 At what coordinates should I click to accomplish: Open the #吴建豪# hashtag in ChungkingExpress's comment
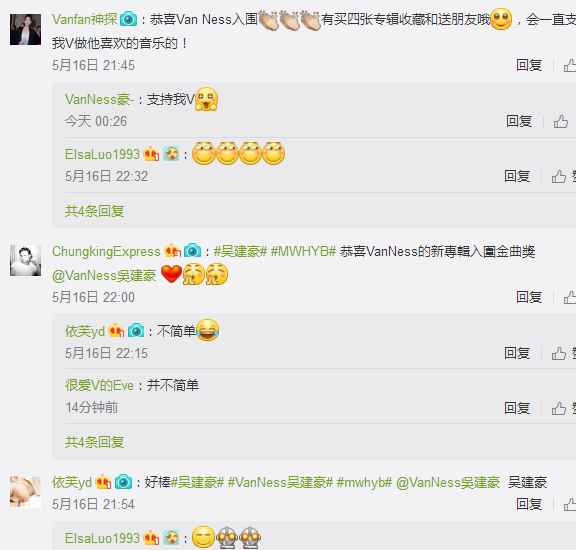(x=240, y=251)
